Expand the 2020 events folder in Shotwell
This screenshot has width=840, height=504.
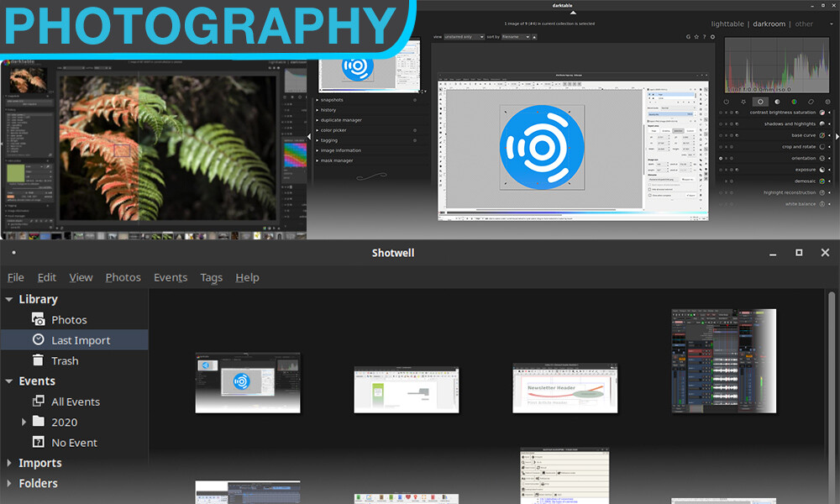pyautogui.click(x=25, y=422)
